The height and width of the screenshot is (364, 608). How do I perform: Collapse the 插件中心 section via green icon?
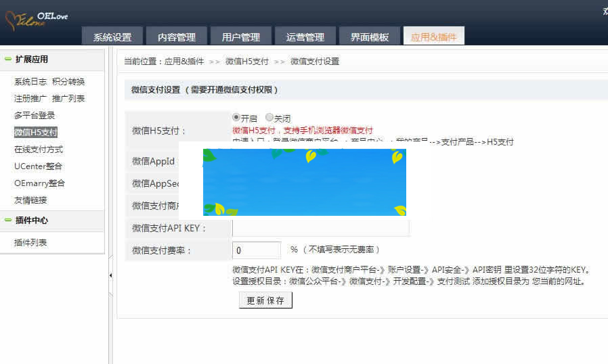(x=7, y=221)
